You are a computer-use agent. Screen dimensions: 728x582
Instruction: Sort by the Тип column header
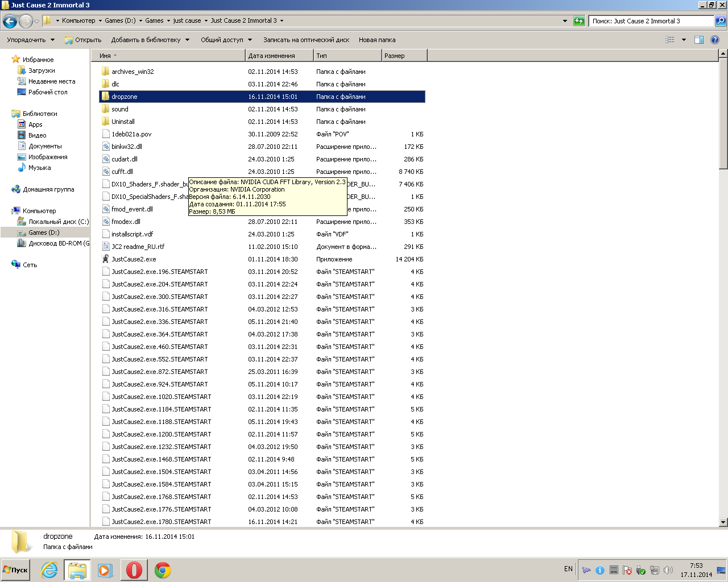click(x=348, y=56)
